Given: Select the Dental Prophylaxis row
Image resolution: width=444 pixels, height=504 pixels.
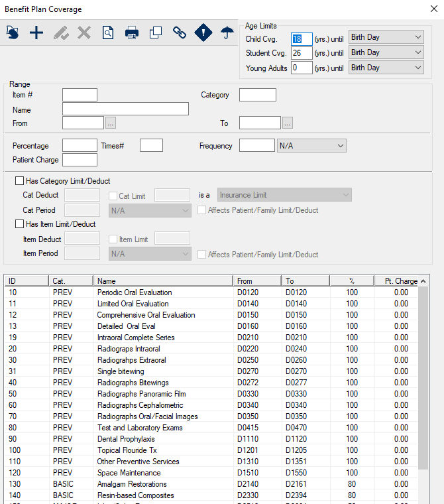Looking at the screenshot, I should coord(125,439).
